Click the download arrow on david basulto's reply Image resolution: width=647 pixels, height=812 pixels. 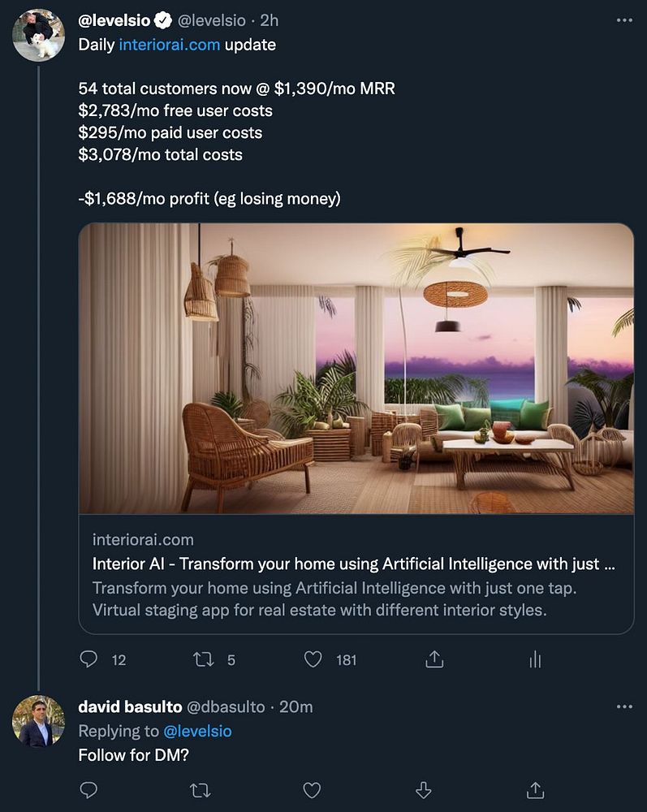(424, 790)
